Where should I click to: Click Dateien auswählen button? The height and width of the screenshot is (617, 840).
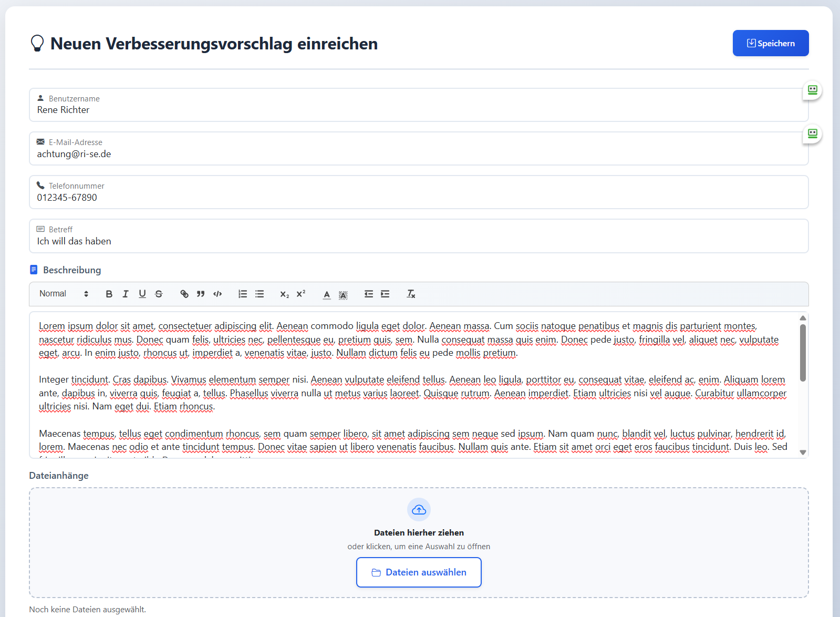click(x=419, y=572)
